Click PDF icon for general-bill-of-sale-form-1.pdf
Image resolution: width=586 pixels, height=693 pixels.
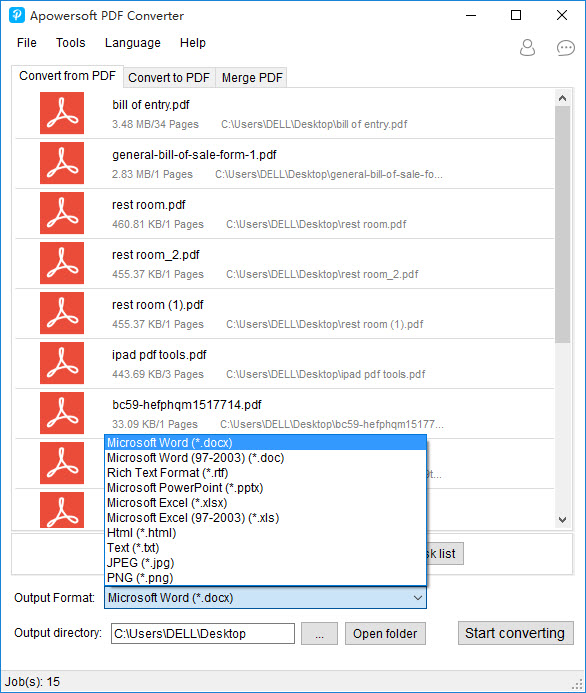tap(62, 163)
